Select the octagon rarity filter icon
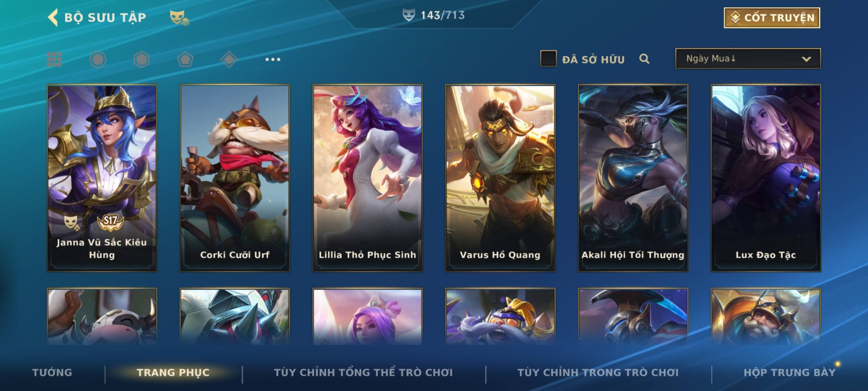The image size is (868, 391). [x=98, y=59]
